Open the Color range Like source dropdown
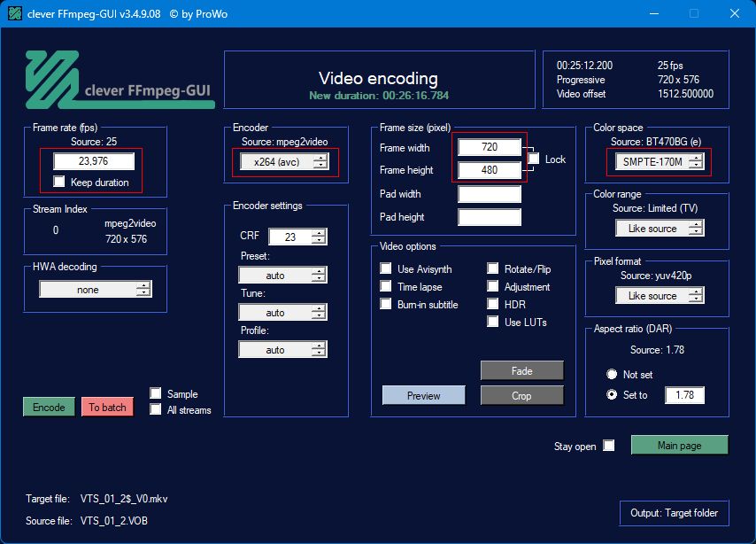This screenshot has height=544, width=756. [x=660, y=229]
